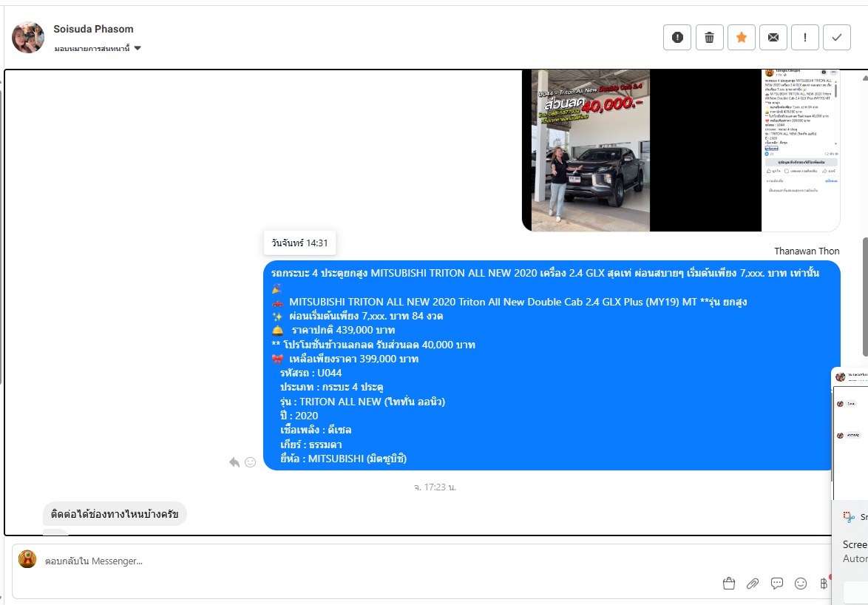Open the shopping bag products icon
Image resolution: width=868 pixels, height=605 pixels.
pyautogui.click(x=729, y=584)
